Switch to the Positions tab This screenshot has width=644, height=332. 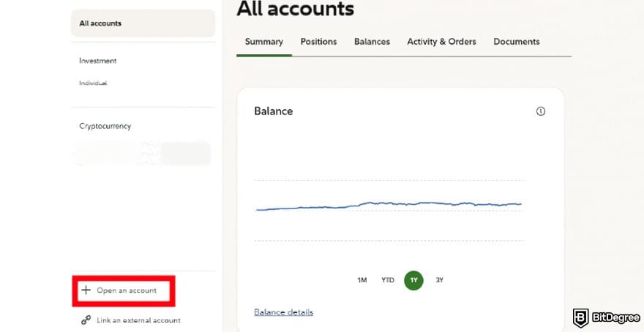319,42
